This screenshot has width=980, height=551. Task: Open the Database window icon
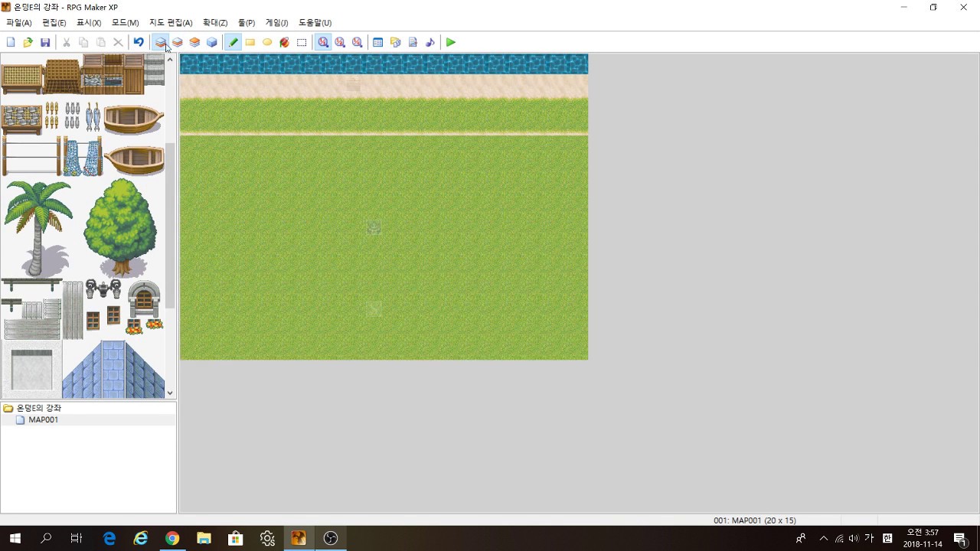377,42
